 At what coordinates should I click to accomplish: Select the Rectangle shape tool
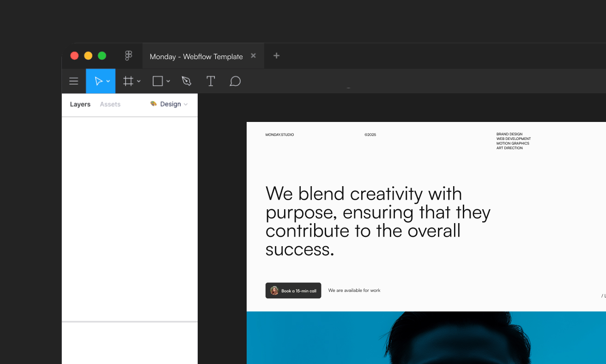pos(158,81)
